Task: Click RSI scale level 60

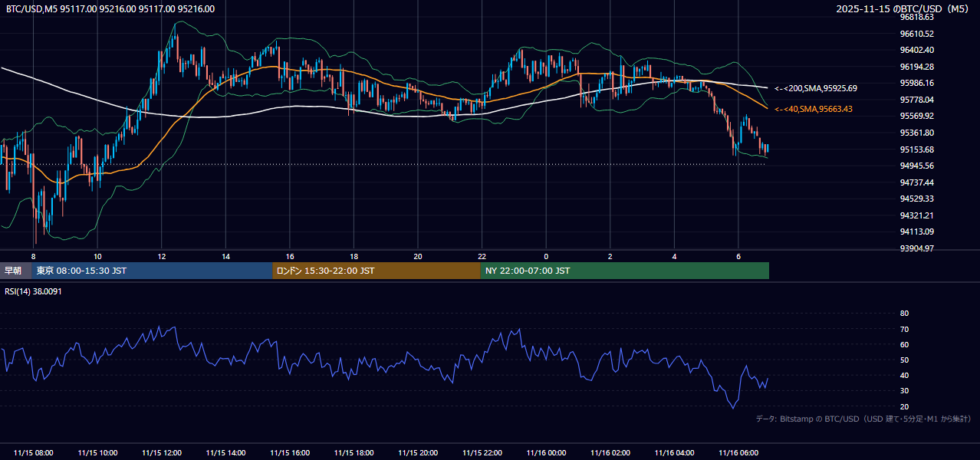Action: coord(904,344)
